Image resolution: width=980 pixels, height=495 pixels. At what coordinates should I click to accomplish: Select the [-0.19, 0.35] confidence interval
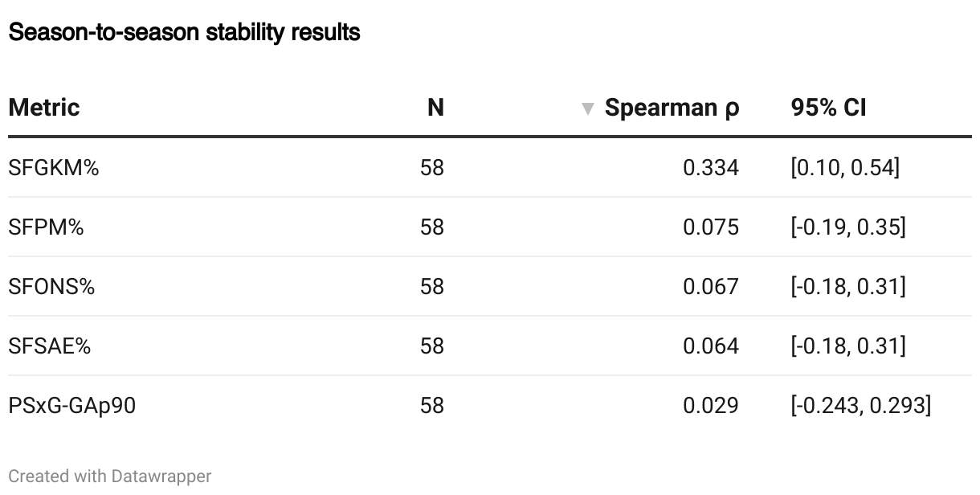pos(848,227)
